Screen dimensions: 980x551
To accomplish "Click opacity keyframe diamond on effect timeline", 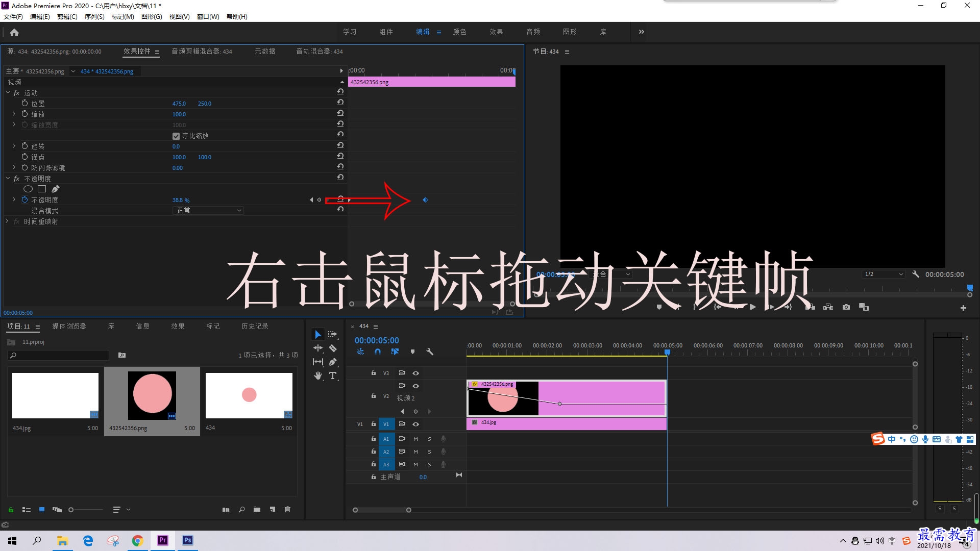I will point(425,200).
